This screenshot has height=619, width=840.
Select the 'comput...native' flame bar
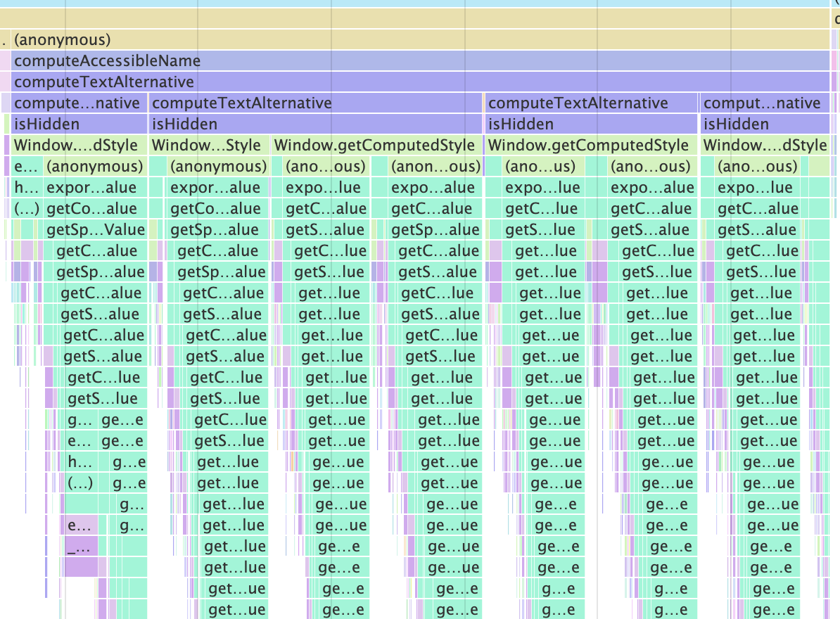pyautogui.click(x=765, y=103)
